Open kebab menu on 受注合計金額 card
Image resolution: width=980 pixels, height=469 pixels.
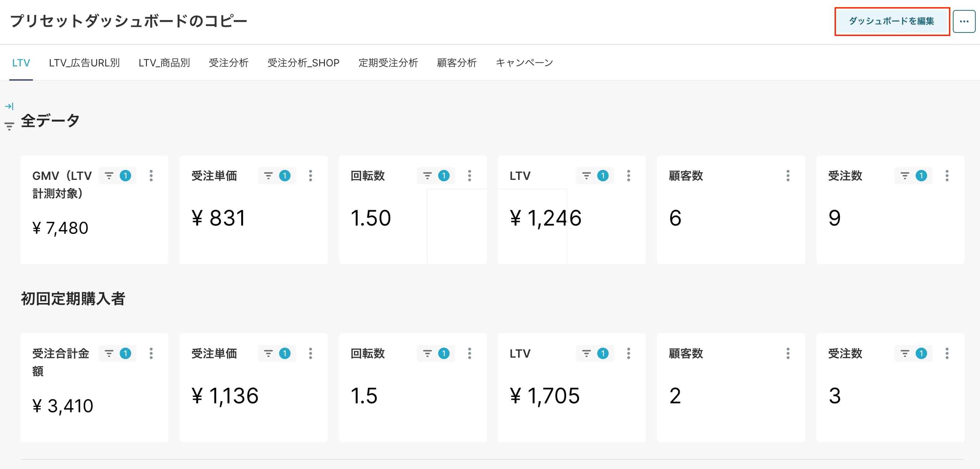(x=151, y=353)
